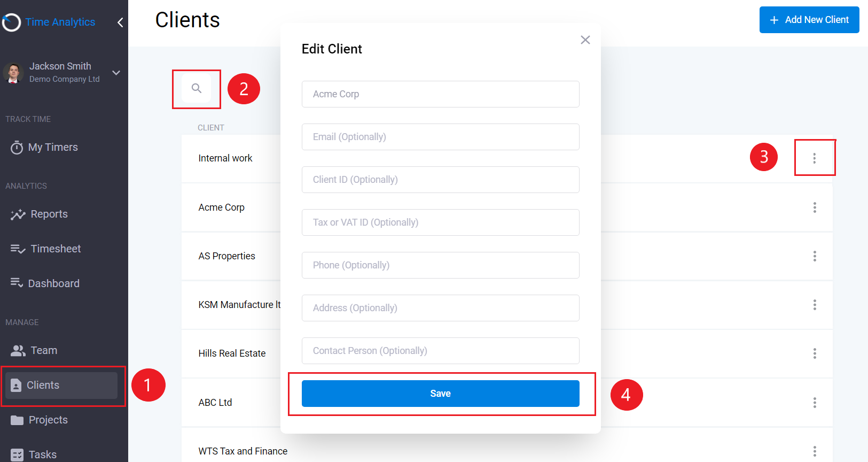Click the Time Analytics brand name
868x462 pixels.
pos(60,22)
